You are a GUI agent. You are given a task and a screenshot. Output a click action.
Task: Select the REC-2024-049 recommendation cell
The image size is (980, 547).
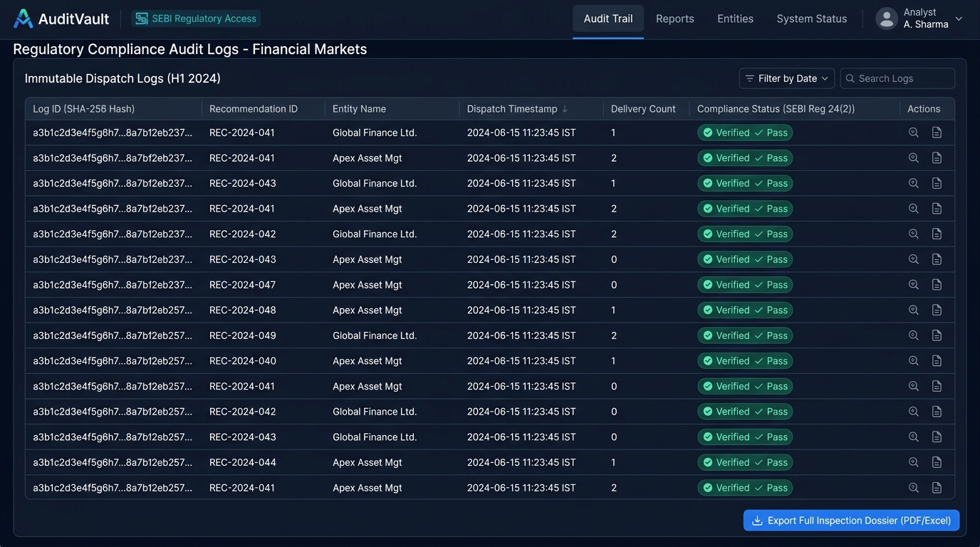coord(243,335)
